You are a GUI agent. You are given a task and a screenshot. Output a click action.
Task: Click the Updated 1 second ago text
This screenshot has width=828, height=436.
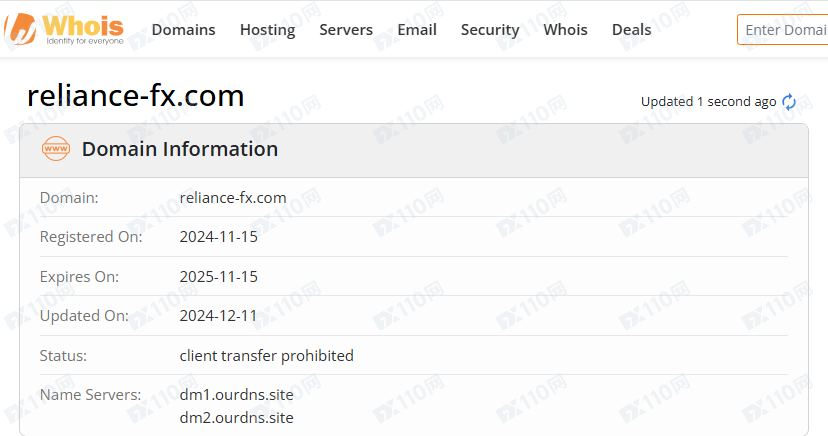(x=708, y=101)
